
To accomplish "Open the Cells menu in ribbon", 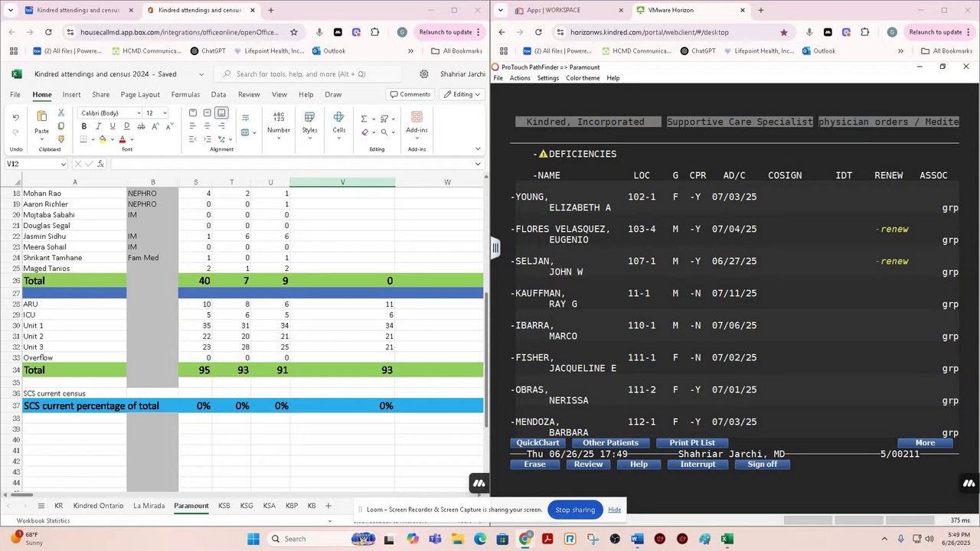I will (x=339, y=124).
